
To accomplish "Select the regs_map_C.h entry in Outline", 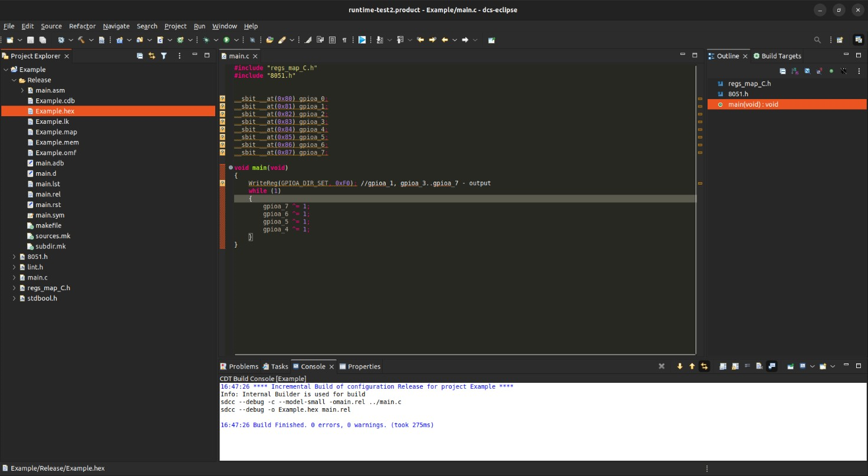I will tap(749, 84).
